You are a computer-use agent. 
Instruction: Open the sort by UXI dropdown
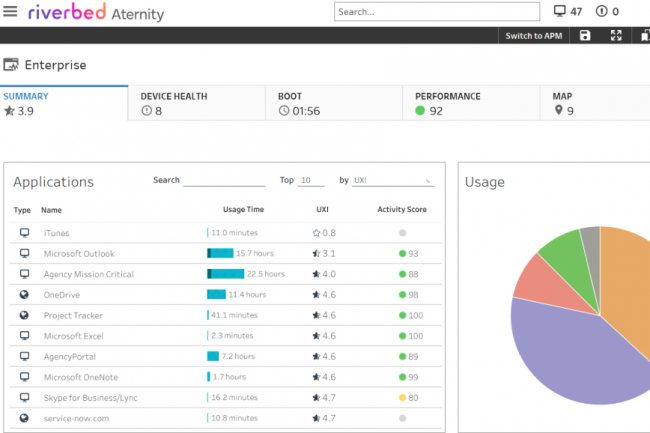click(393, 181)
